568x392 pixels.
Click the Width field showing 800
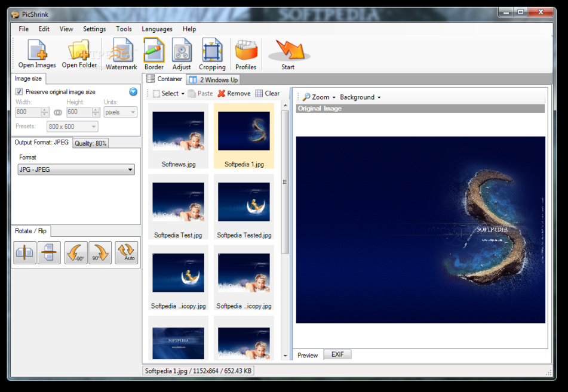tap(28, 112)
